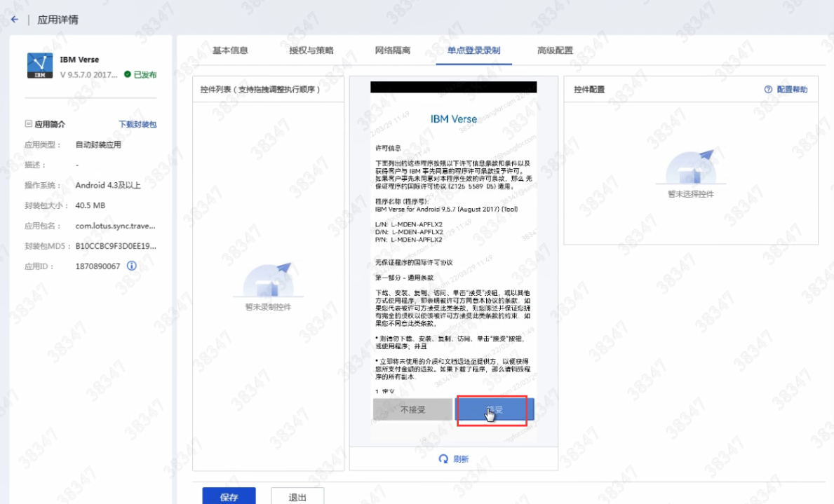This screenshot has height=504, width=834.
Task: Click the 配置帮助 question mark icon
Action: (768, 89)
